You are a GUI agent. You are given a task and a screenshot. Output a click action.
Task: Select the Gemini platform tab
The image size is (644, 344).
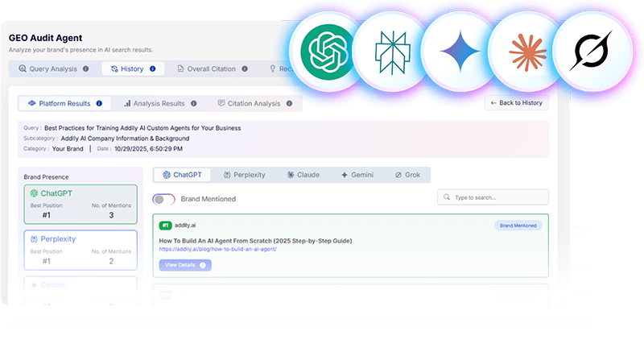[x=357, y=175]
